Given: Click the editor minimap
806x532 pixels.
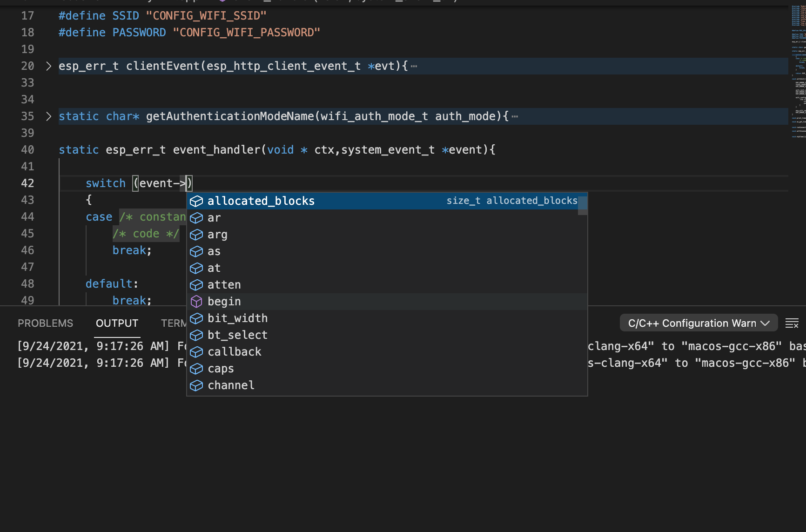Looking at the screenshot, I should 799,72.
